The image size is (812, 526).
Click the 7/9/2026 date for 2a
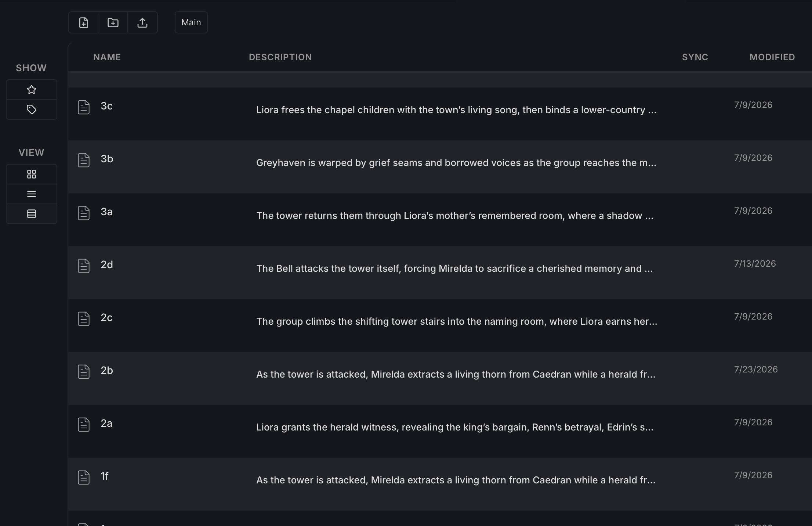pyautogui.click(x=753, y=422)
